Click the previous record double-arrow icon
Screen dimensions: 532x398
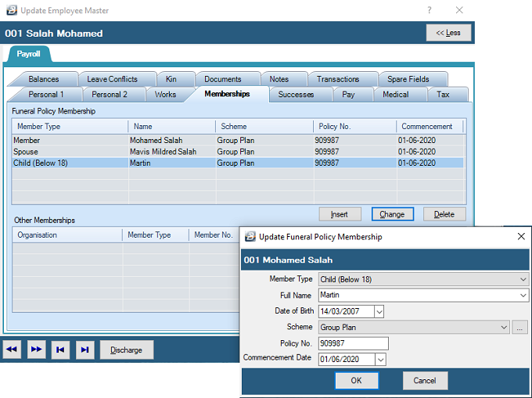pos(12,350)
